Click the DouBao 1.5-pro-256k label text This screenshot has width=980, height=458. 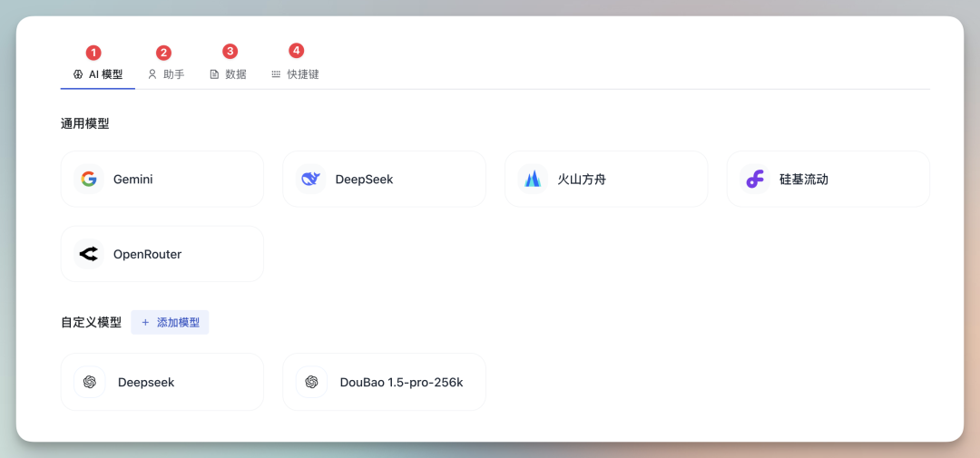(401, 383)
